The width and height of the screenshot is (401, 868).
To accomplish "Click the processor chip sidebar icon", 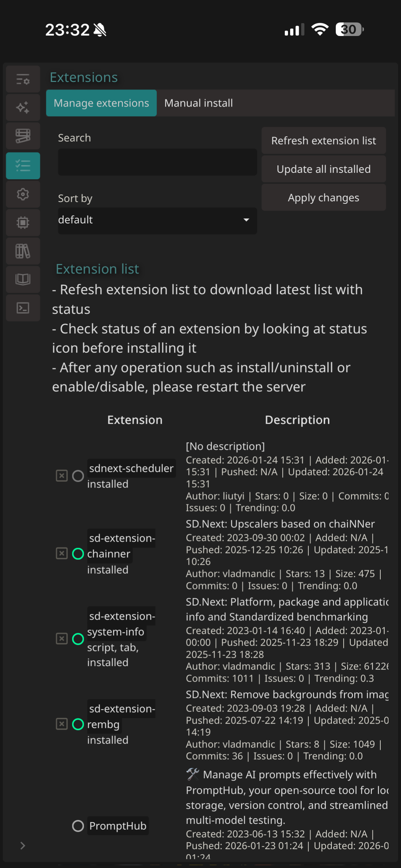I will [23, 223].
